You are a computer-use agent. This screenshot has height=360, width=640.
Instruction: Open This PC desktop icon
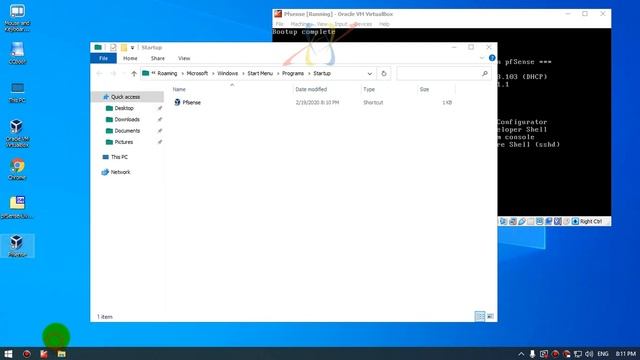[17, 92]
